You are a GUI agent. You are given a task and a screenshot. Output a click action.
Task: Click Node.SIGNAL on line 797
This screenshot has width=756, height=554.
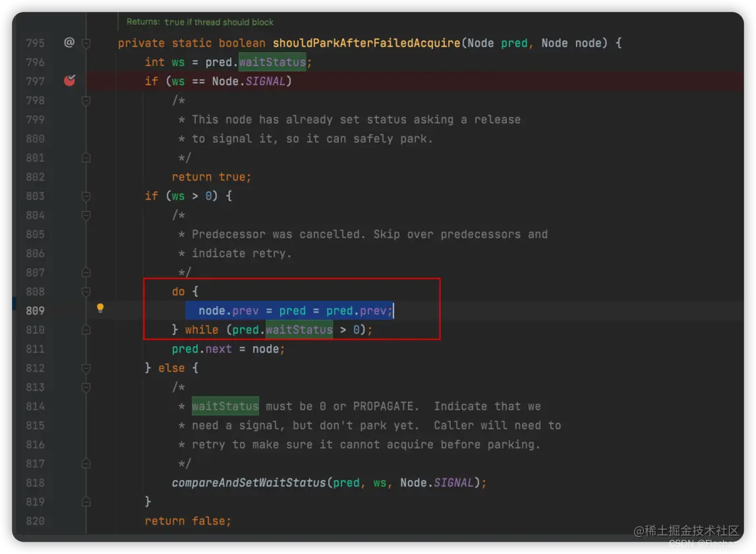248,81
